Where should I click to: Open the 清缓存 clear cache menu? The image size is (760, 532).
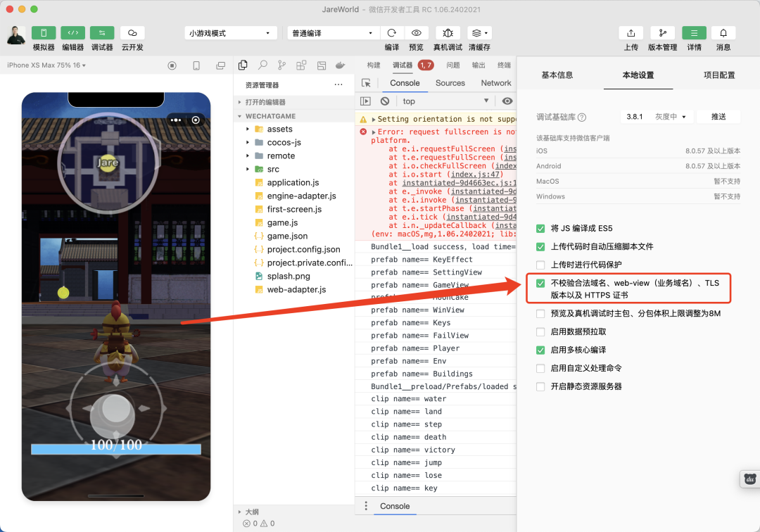click(479, 33)
